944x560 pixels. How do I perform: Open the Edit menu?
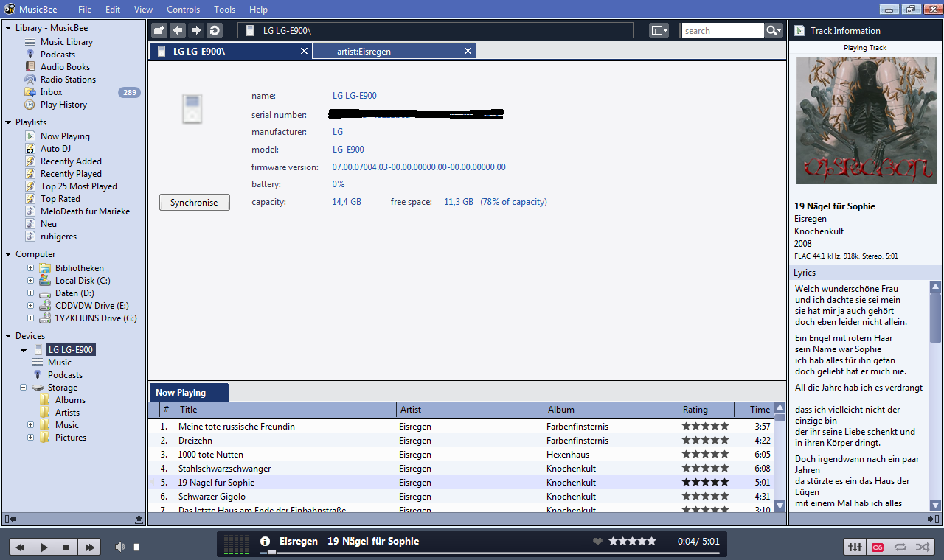click(x=113, y=10)
